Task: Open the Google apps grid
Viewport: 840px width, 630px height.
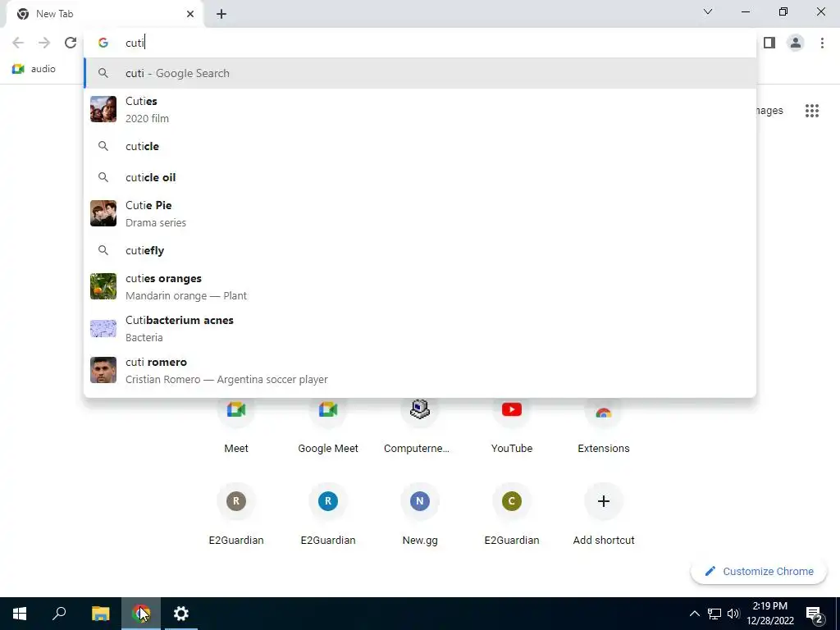Action: click(812, 111)
